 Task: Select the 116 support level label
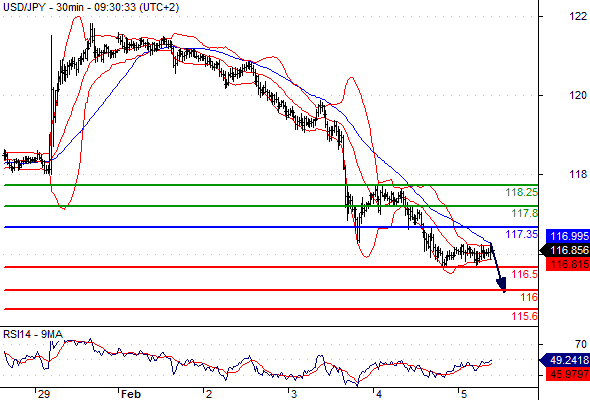tap(529, 297)
